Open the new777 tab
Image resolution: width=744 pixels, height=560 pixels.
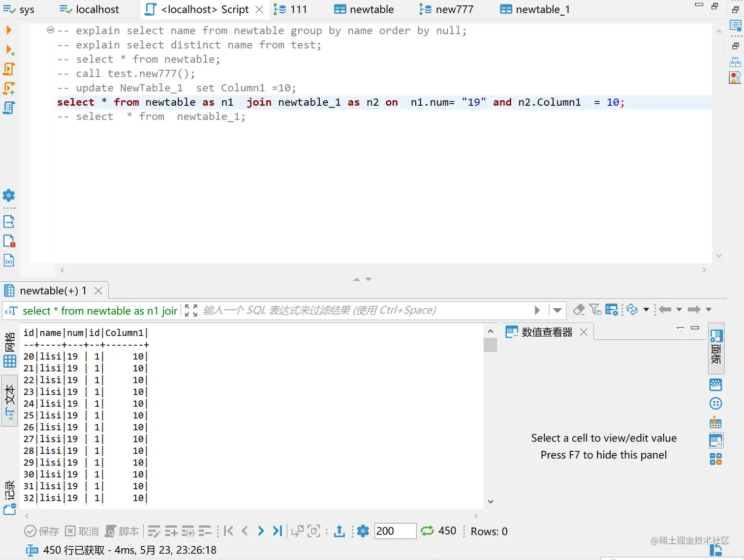[x=446, y=9]
